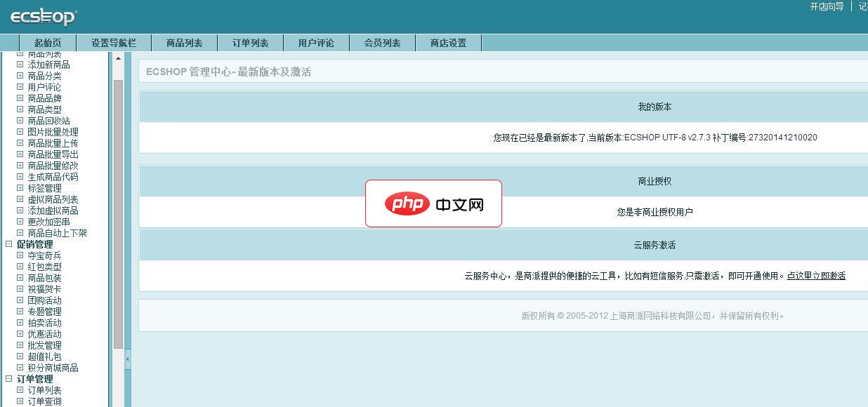The image size is (868, 407).
Task: Click the icon beside 红包类型
Action: point(21,267)
